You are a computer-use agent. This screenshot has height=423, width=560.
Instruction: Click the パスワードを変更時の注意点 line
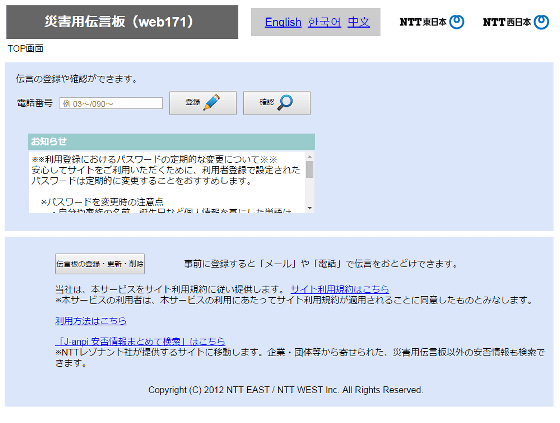[102, 202]
